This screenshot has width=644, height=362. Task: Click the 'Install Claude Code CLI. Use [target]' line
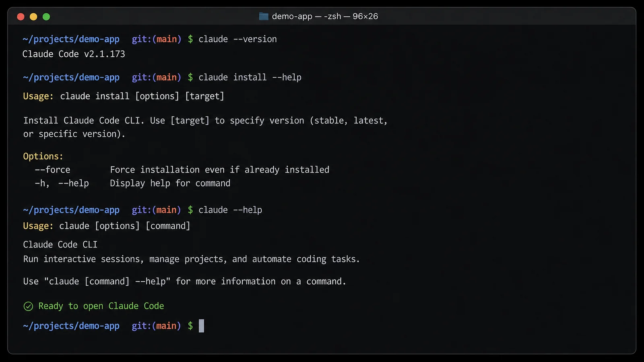(x=205, y=121)
